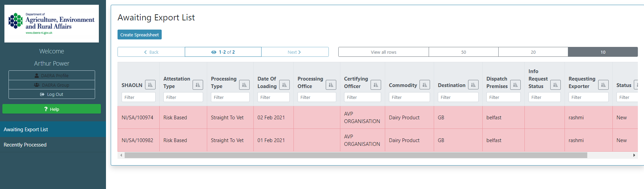
Task: Click the Date Of Loading filter field
Action: [x=273, y=97]
